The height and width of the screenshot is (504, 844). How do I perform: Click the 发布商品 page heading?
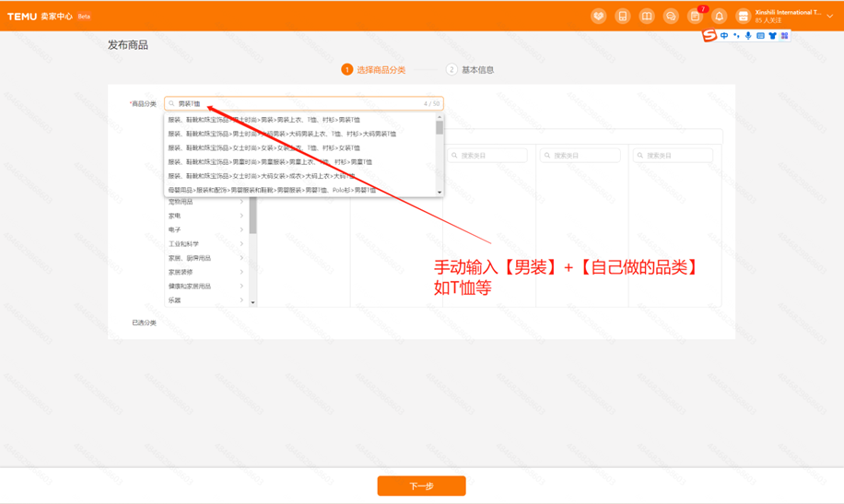[x=127, y=45]
